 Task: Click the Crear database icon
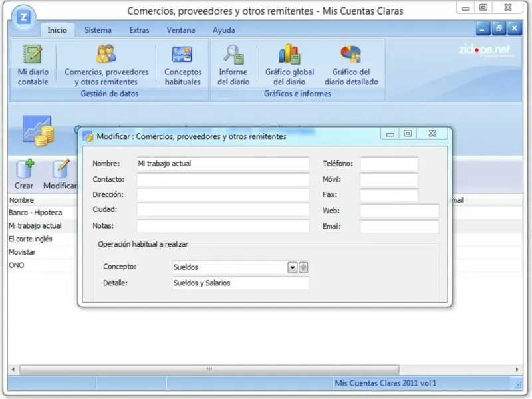tap(24, 174)
